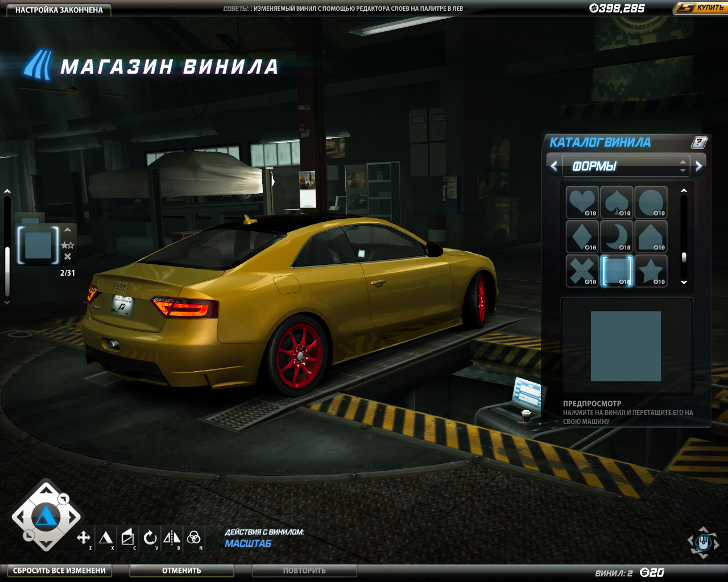Select the house pentagon shape vinyl
The height and width of the screenshot is (582, 728).
point(651,236)
